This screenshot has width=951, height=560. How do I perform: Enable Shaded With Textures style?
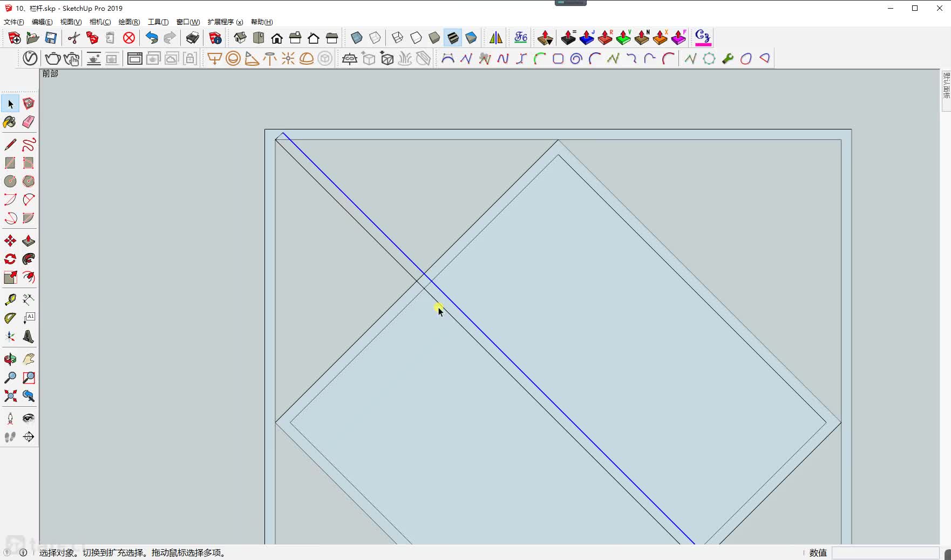coord(453,38)
